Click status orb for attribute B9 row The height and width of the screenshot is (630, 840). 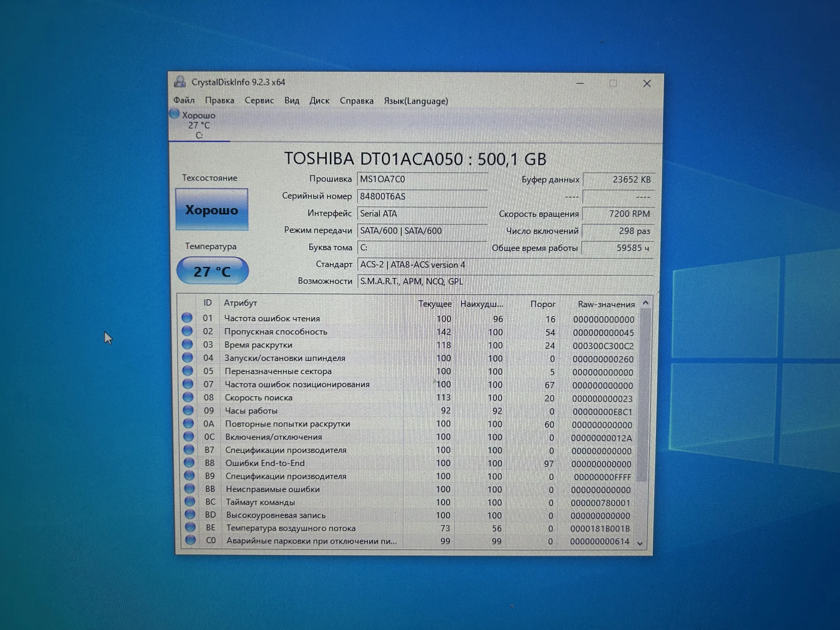[x=189, y=475]
